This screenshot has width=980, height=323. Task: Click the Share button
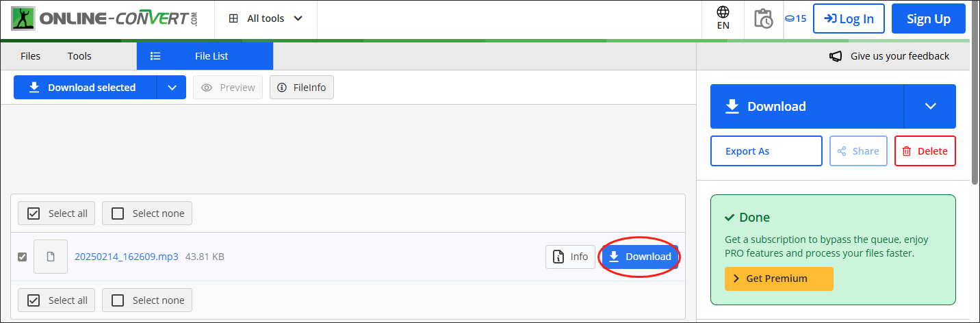pos(858,151)
